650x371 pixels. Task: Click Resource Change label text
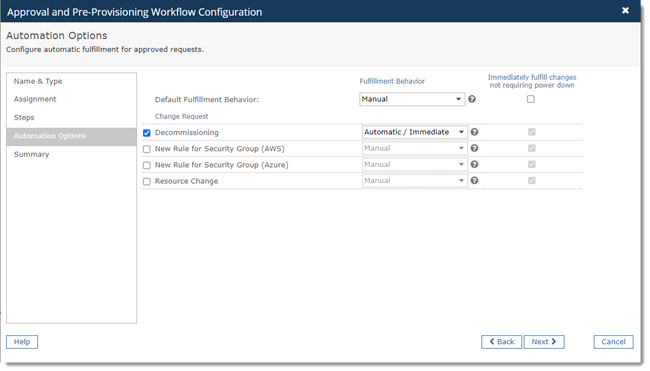pos(187,181)
